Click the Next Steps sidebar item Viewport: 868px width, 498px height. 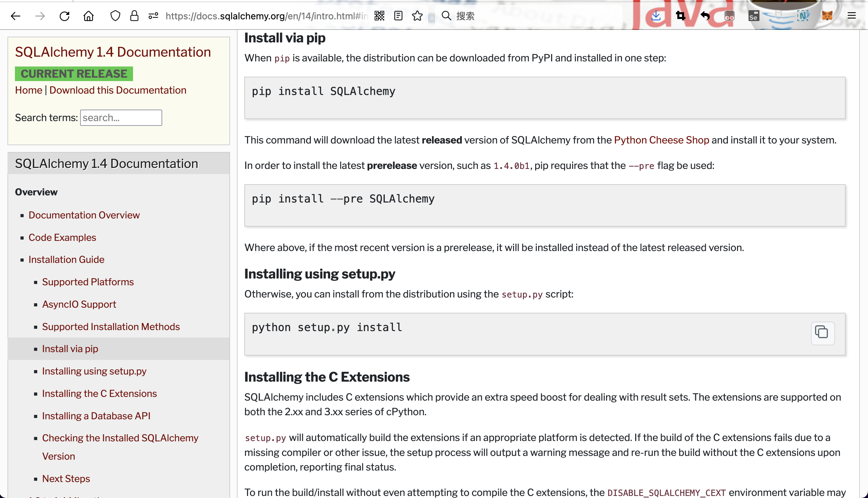pos(66,478)
